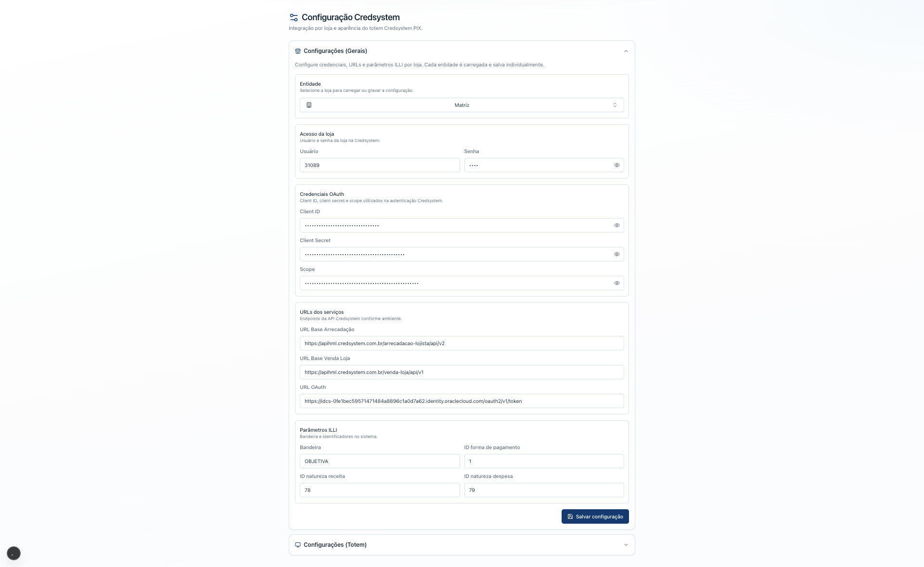
Task: Collapse the Configurações (Gerais) section
Action: pos(626,51)
